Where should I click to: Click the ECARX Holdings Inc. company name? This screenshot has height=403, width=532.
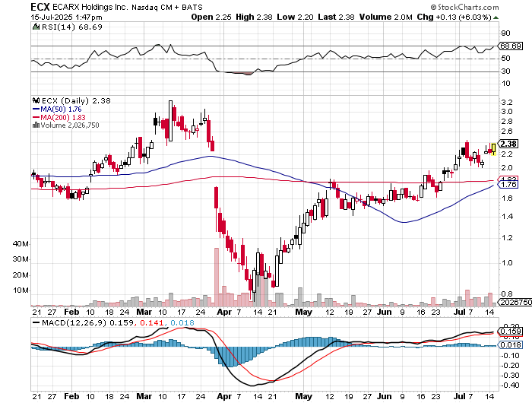90,7
